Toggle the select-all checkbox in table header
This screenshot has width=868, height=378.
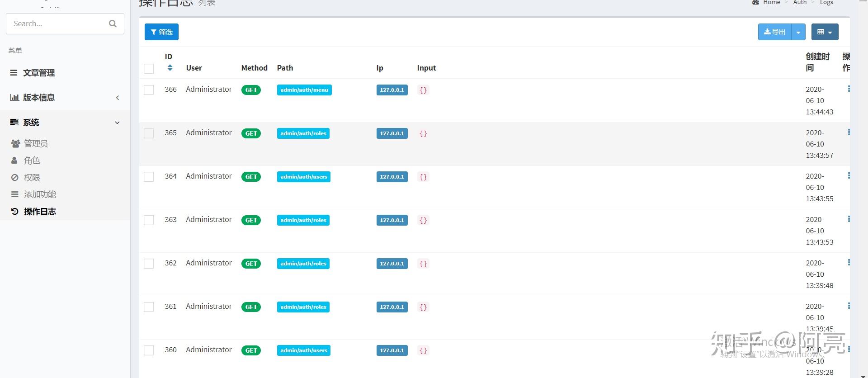pyautogui.click(x=149, y=68)
